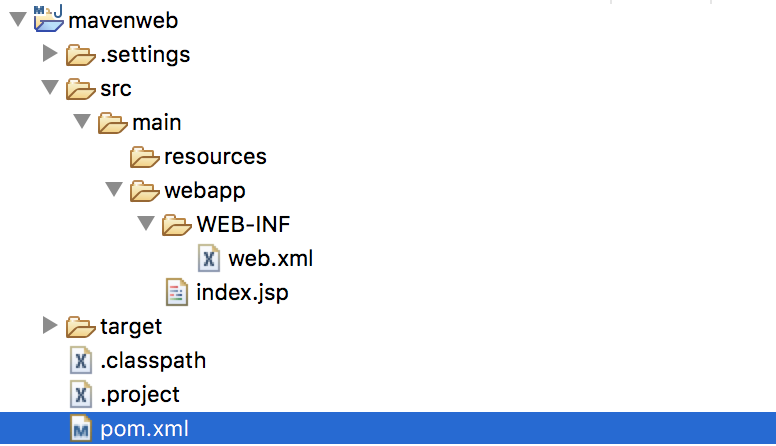Click the .settings folder icon
This screenshot has width=776, height=446.
(80, 54)
